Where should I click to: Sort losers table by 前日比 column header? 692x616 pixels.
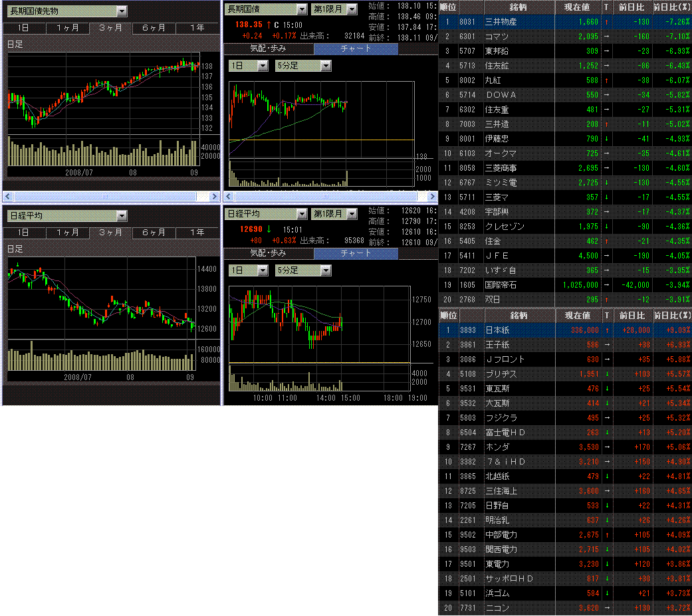coord(632,7)
